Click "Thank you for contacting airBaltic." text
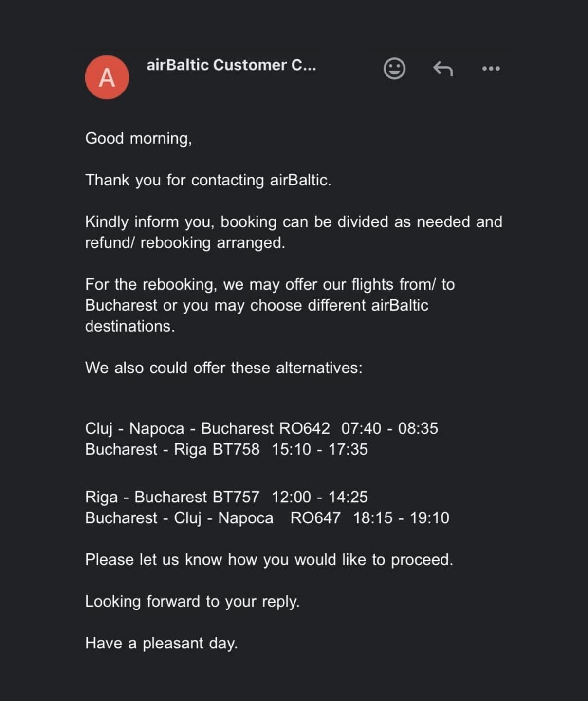Viewport: 588px width, 701px height. [208, 180]
